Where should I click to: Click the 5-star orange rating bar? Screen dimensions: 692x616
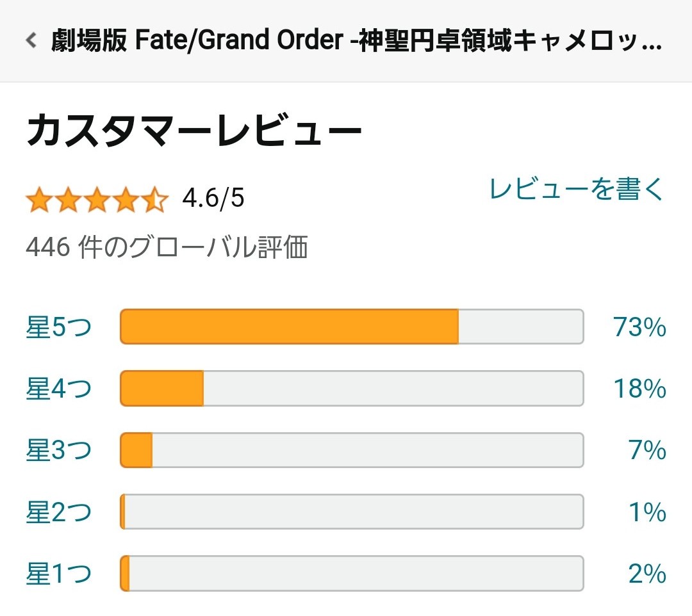(352, 327)
